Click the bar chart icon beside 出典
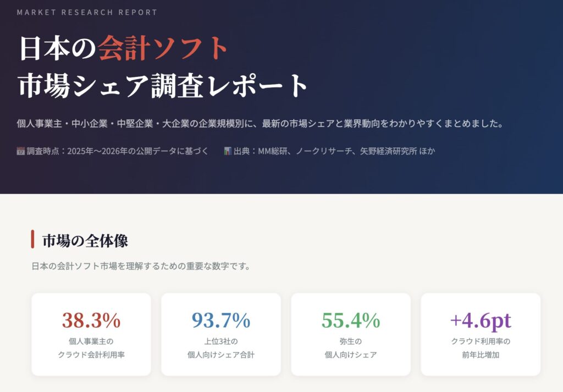 point(228,151)
